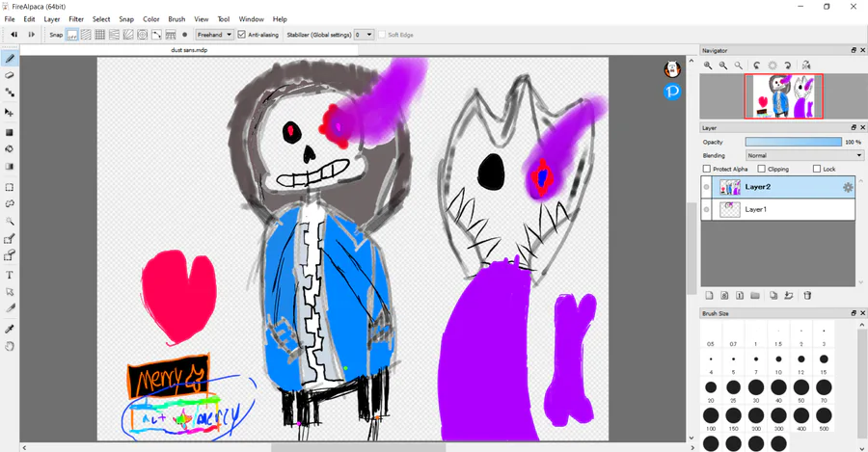The height and width of the screenshot is (452, 868).
Task: Add a new layer
Action: coord(709,296)
